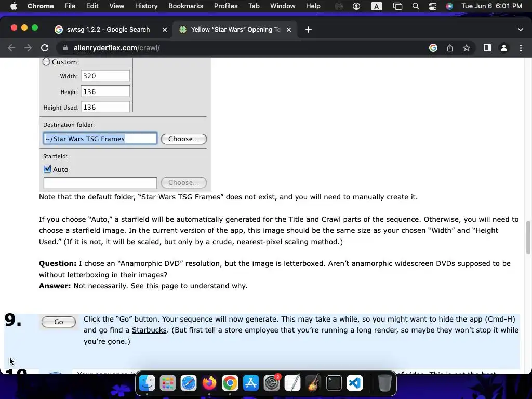Open the Profiles menu
This screenshot has width=532, height=399.
tap(225, 6)
